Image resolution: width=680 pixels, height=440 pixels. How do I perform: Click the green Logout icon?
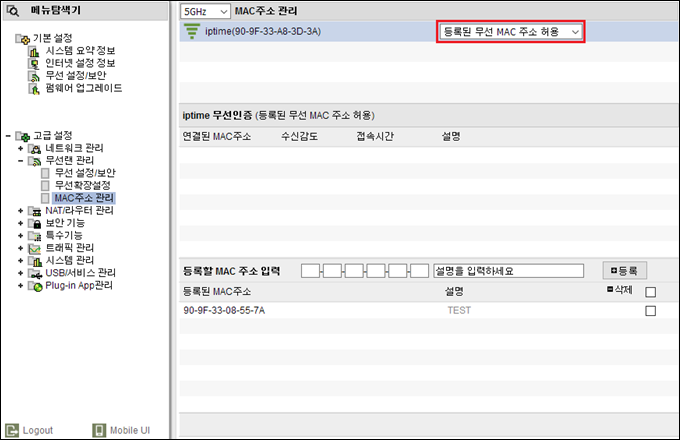coord(12,430)
